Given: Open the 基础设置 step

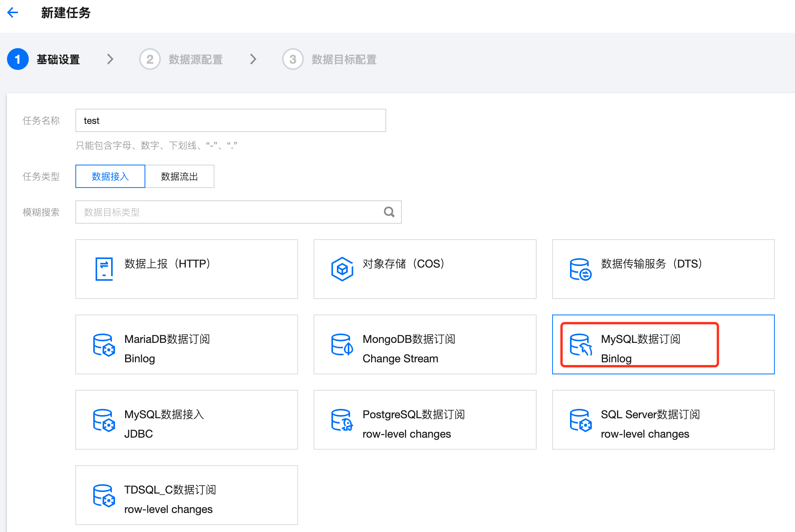Looking at the screenshot, I should (58, 59).
